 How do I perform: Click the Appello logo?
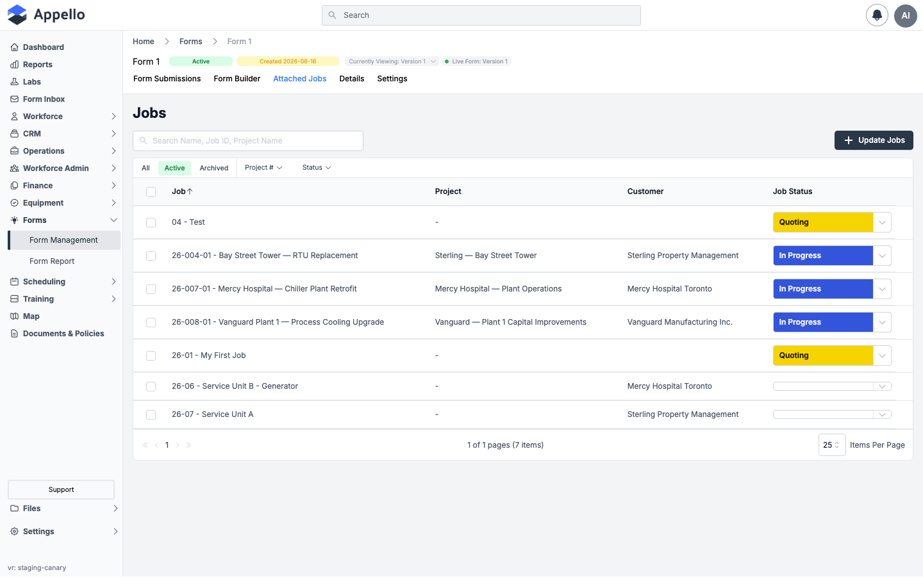[46, 15]
